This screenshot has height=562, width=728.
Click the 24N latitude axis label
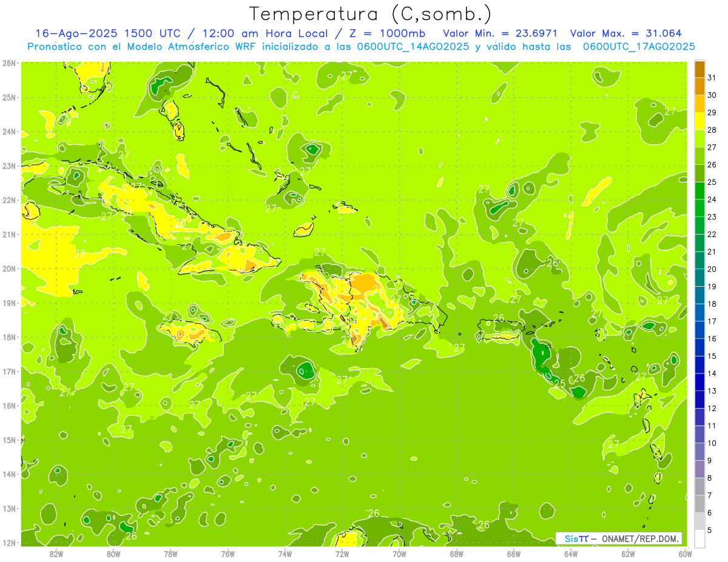pos(9,132)
